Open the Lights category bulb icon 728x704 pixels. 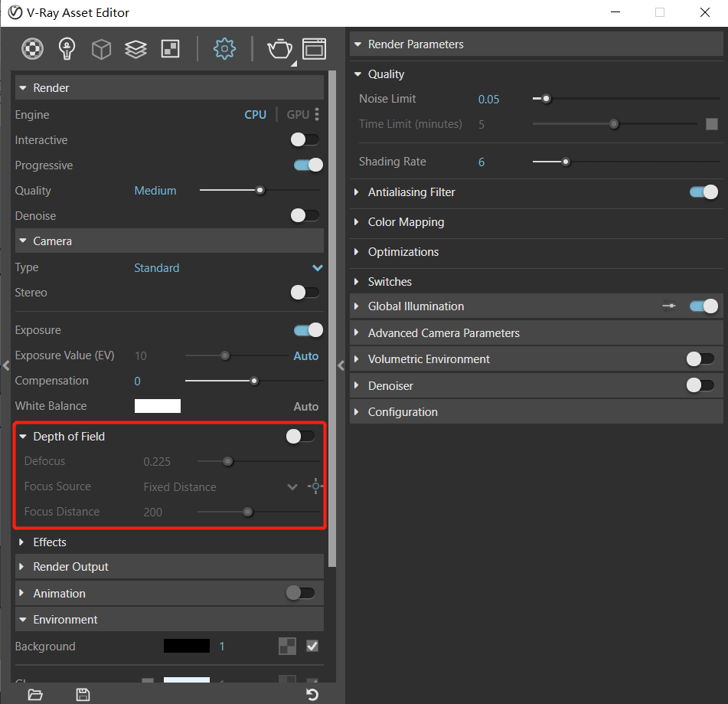(67, 49)
